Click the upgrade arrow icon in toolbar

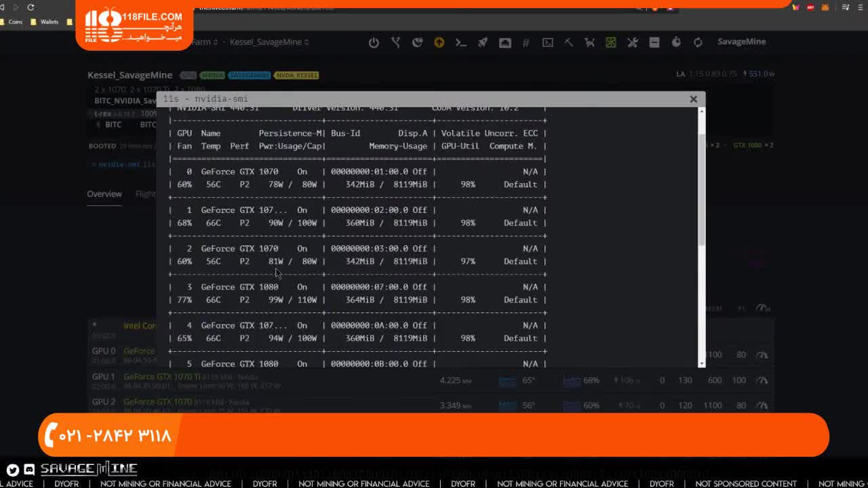[x=439, y=42]
